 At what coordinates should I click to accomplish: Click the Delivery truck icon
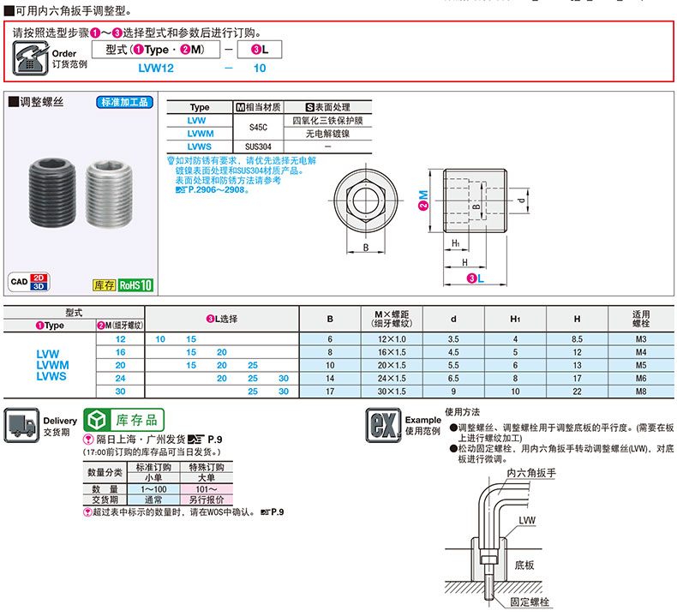[21, 426]
